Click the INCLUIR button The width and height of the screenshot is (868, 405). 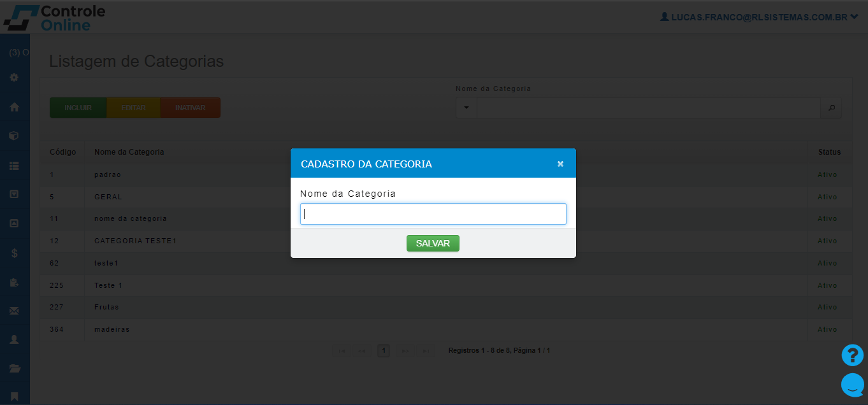tap(78, 108)
